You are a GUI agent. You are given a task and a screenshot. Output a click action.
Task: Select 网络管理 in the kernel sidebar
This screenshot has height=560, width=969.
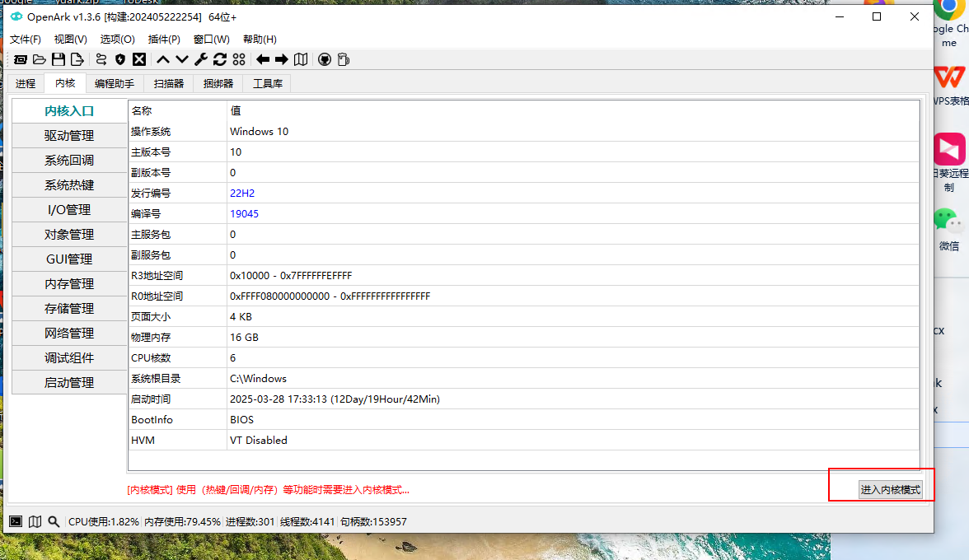point(69,334)
